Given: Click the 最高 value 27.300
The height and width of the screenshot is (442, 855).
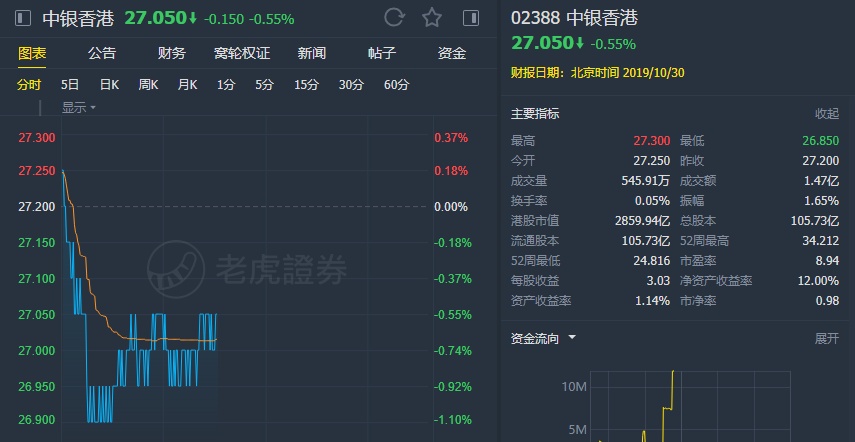Looking at the screenshot, I should (652, 141).
